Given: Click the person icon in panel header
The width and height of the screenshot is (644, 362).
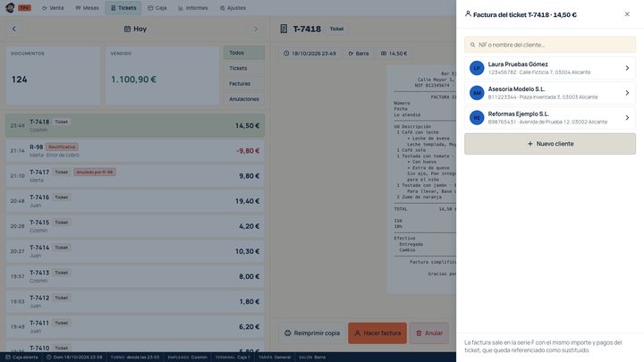Looking at the screenshot, I should [468, 14].
